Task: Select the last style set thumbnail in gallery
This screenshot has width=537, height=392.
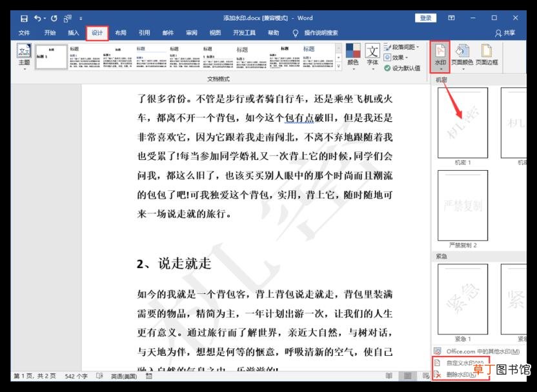Action: coord(318,57)
